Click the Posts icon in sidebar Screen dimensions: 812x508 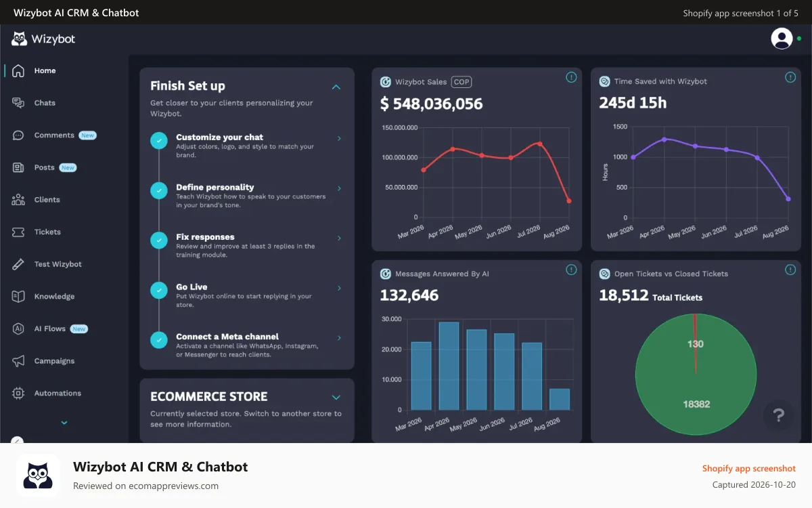(x=18, y=167)
